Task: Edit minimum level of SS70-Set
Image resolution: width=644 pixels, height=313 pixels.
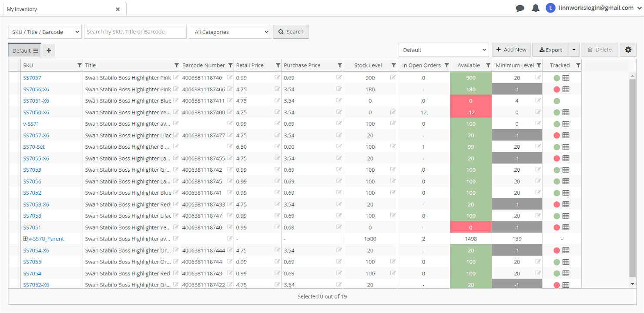Action: click(x=538, y=147)
